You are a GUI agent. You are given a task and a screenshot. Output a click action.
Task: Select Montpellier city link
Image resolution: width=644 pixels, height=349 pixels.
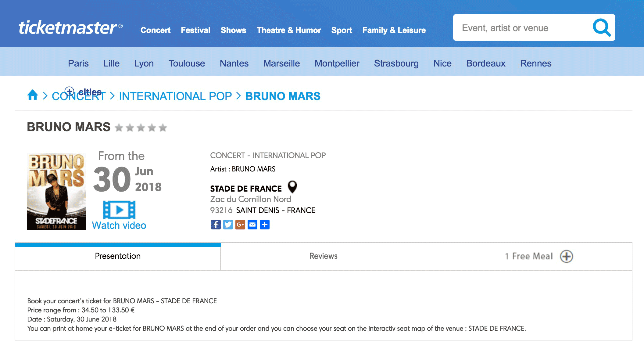pyautogui.click(x=337, y=63)
